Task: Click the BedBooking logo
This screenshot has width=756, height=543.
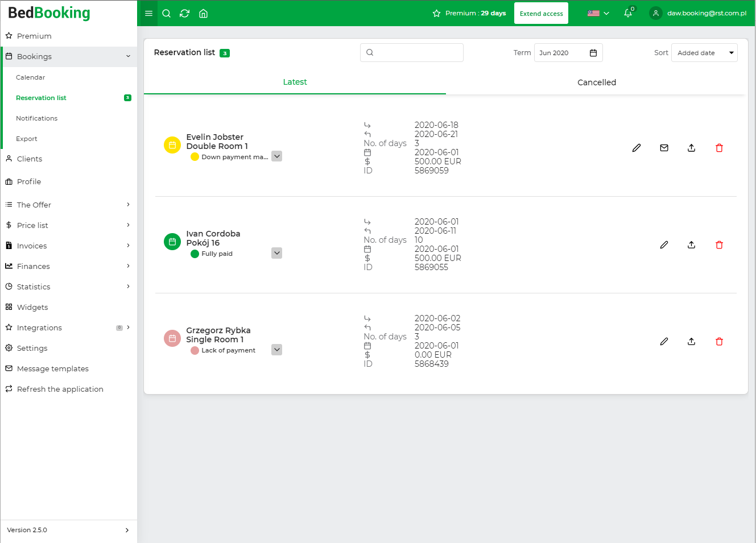Action: point(49,13)
